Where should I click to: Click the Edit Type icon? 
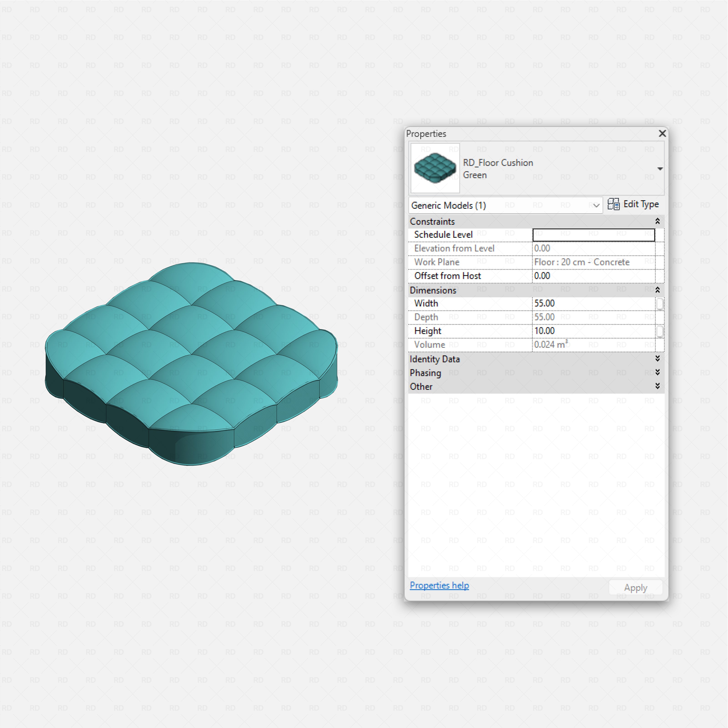[613, 204]
